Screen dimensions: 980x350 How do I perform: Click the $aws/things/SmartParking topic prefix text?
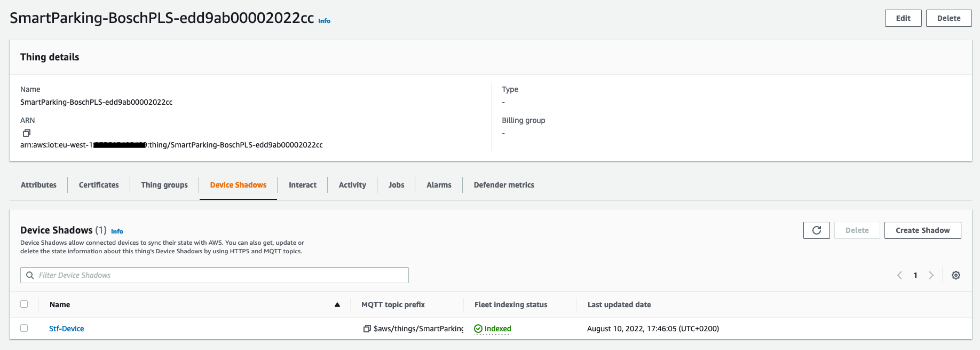pos(418,329)
